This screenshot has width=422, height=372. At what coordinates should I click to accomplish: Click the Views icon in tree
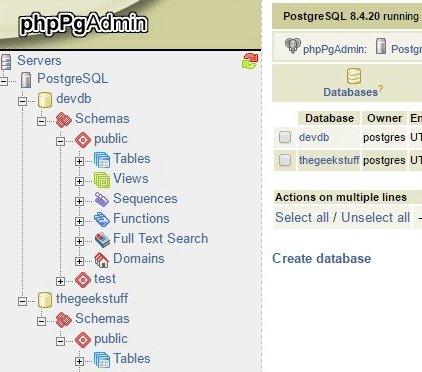(x=102, y=180)
